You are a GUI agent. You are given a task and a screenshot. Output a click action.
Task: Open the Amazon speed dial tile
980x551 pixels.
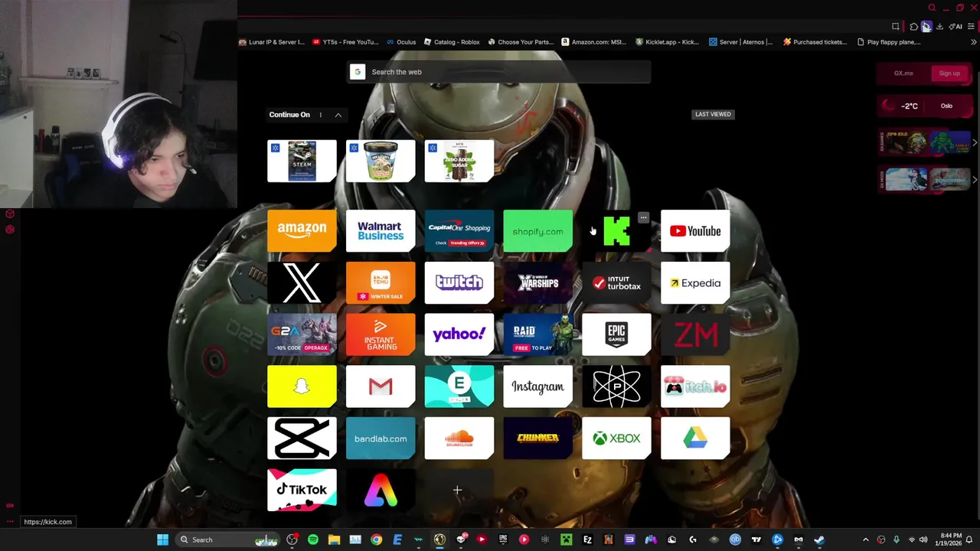click(x=302, y=231)
